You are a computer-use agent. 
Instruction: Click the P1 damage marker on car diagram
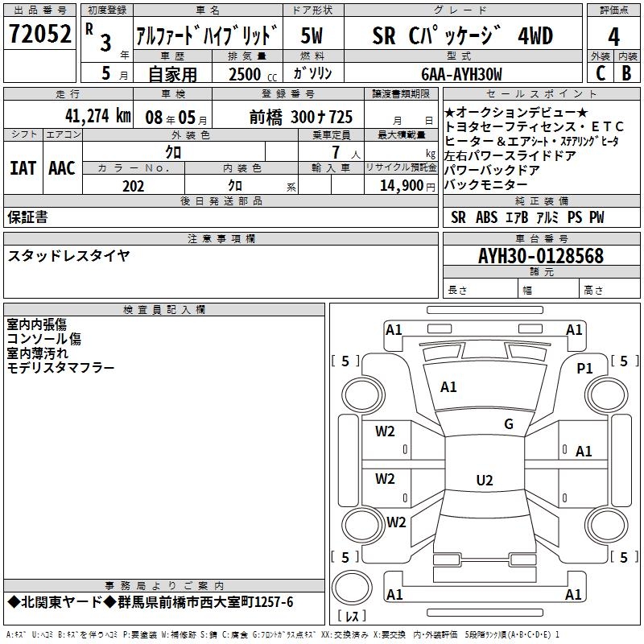584,368
